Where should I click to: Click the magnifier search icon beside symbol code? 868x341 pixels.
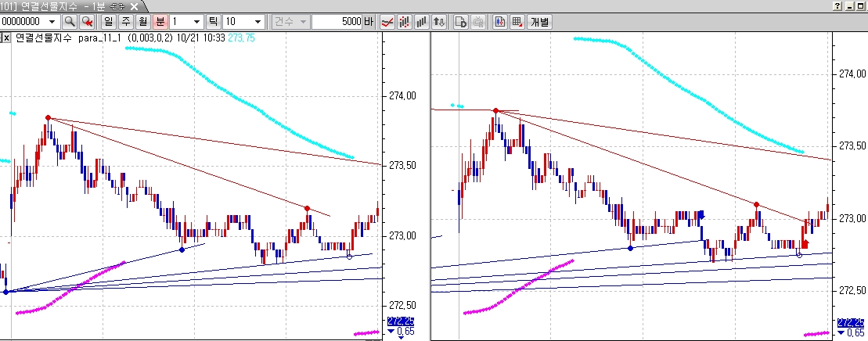[x=70, y=22]
